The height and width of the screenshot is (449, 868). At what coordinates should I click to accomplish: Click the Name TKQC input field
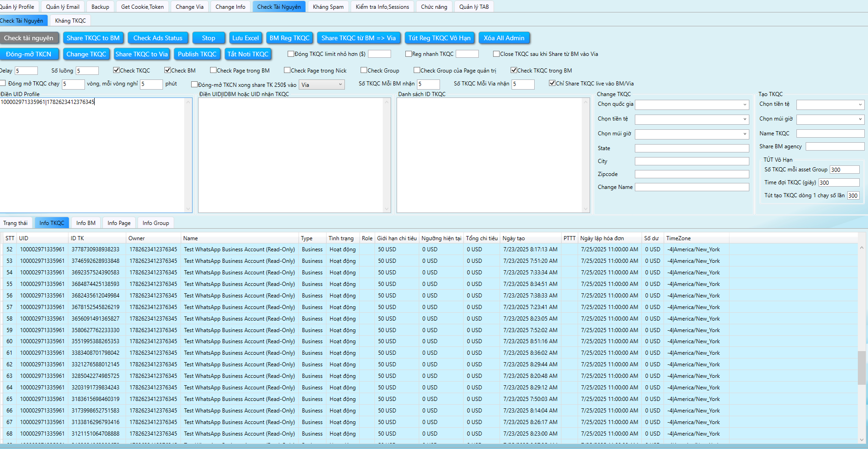(x=830, y=133)
